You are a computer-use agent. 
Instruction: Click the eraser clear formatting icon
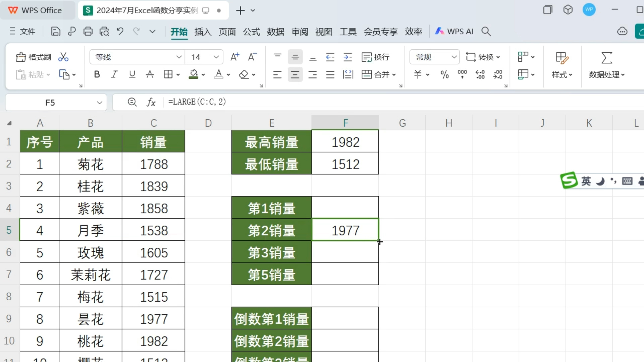click(x=244, y=74)
